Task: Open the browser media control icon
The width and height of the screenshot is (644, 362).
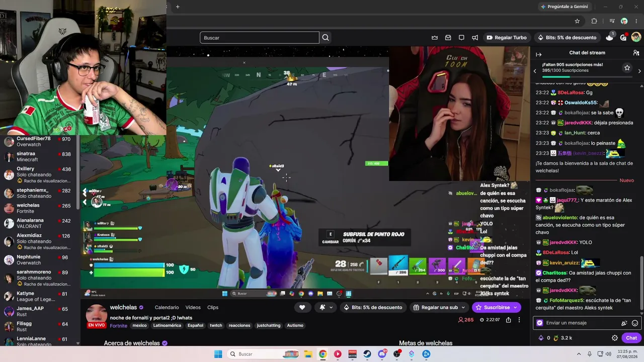Action: 612,21
